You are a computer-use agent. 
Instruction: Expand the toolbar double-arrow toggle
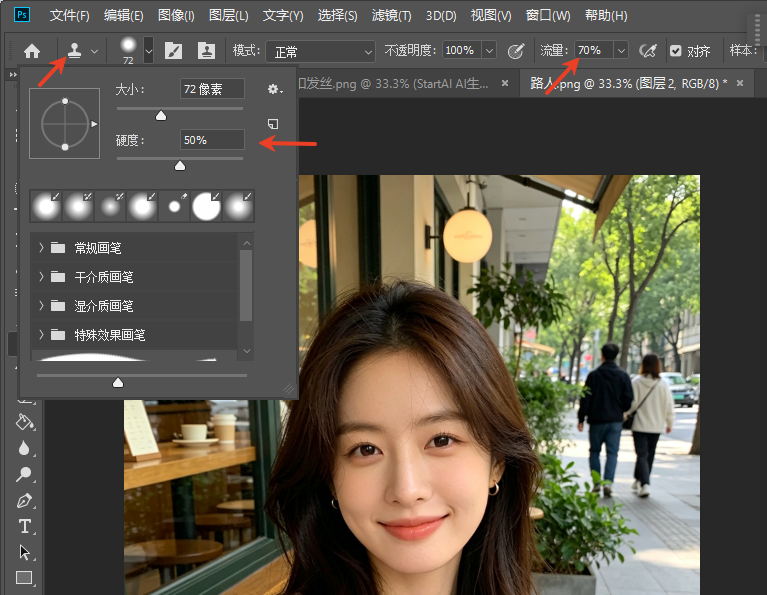click(x=13, y=74)
